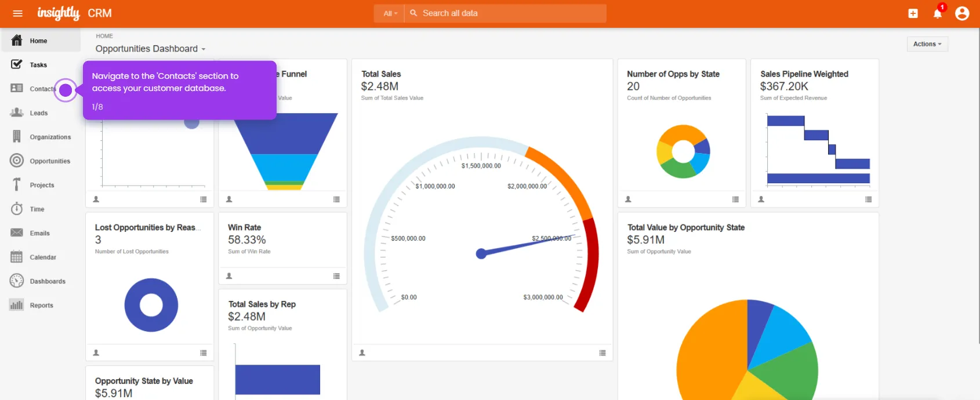Open the notifications bell
The image size is (980, 400).
(938, 13)
